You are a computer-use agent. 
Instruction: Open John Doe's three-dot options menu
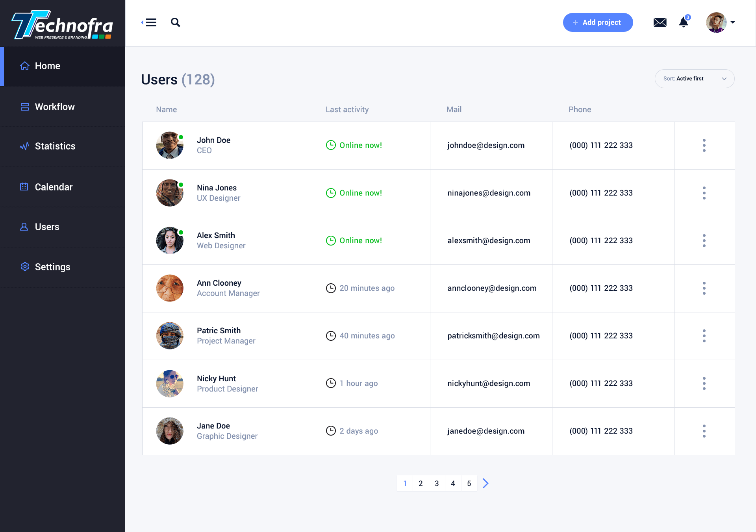click(704, 145)
